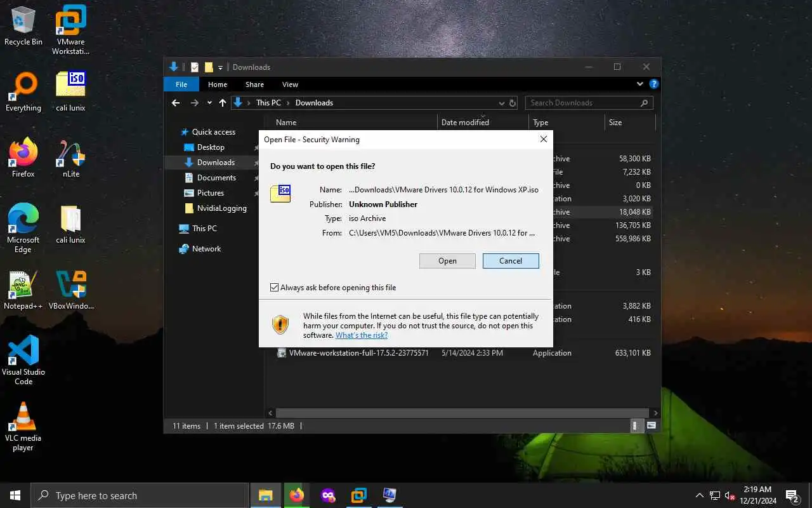Select the VMware-workstation-full-17.5.2-23775571 file
The width and height of the screenshot is (812, 508).
pos(358,353)
